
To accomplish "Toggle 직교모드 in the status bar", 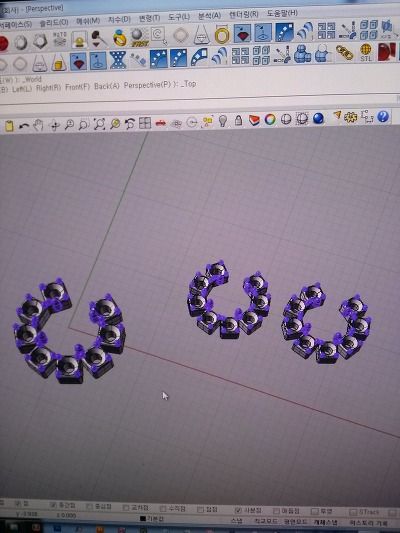I will pos(265,521).
